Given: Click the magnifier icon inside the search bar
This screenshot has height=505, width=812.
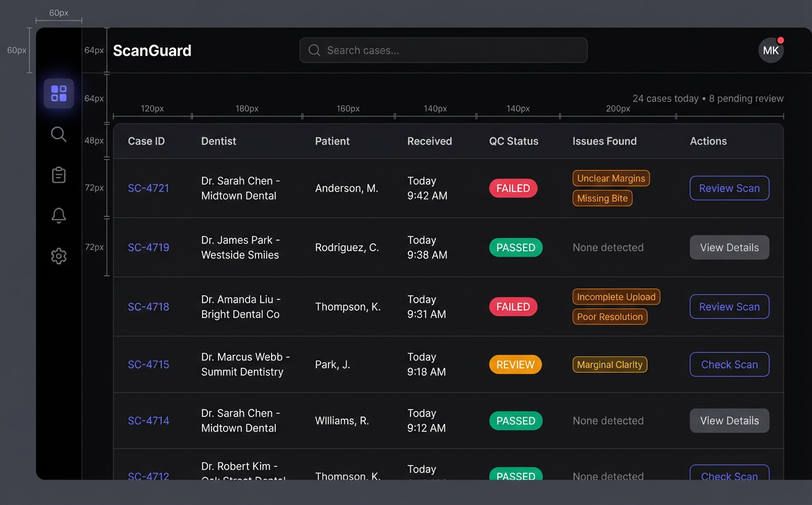Looking at the screenshot, I should 314,50.
